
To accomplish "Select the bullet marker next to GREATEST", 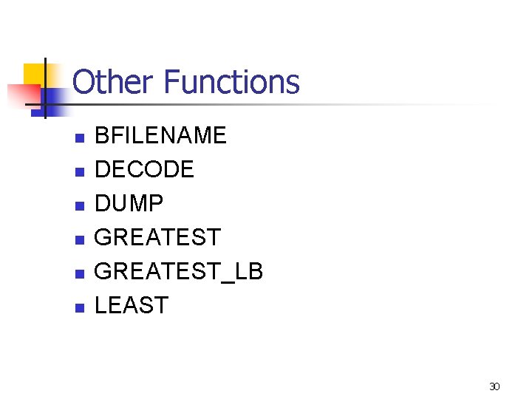I will (80, 239).
